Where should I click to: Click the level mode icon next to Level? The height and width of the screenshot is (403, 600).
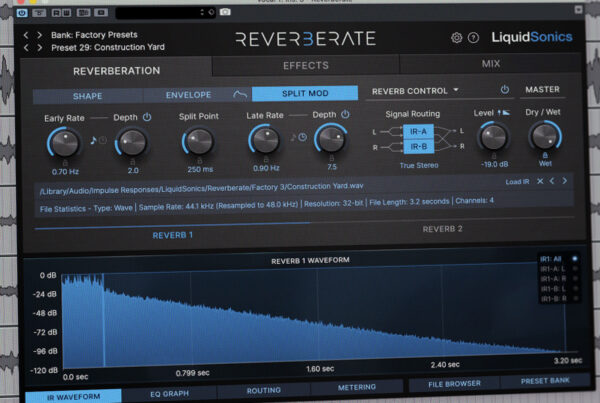(x=504, y=113)
